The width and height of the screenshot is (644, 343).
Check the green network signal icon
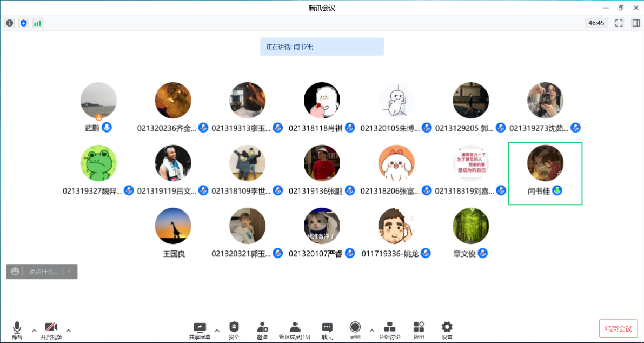37,23
